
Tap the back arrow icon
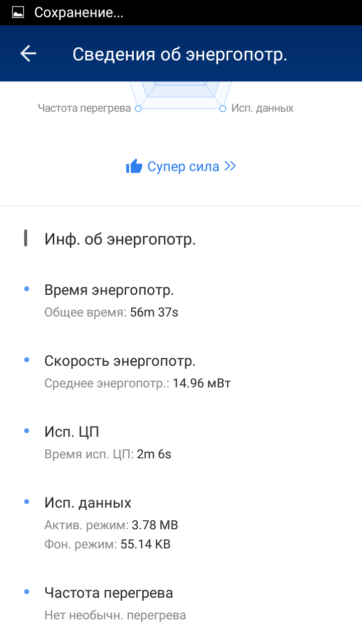[28, 54]
